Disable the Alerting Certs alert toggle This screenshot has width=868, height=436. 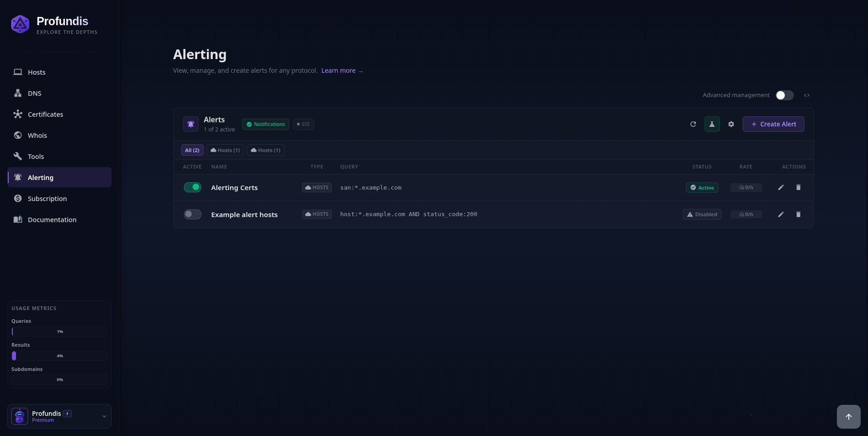pyautogui.click(x=193, y=187)
